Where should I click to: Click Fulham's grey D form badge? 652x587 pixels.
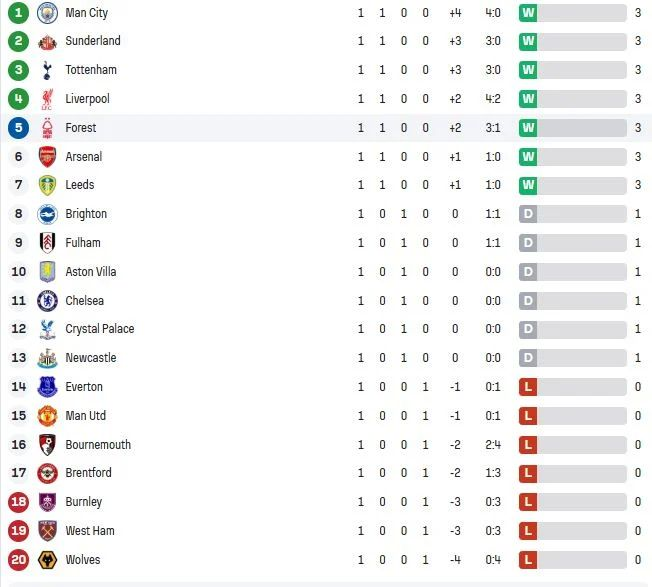point(528,243)
